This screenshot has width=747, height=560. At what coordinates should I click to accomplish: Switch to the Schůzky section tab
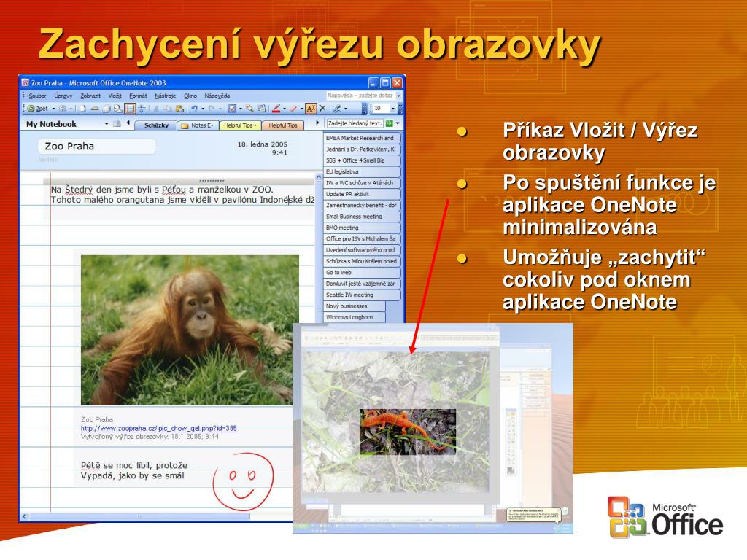click(x=156, y=125)
